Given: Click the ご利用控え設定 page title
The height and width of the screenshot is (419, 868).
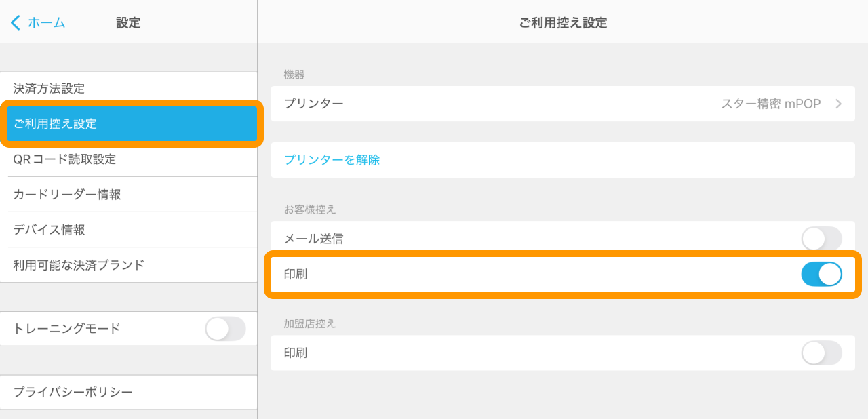Looking at the screenshot, I should 563,22.
